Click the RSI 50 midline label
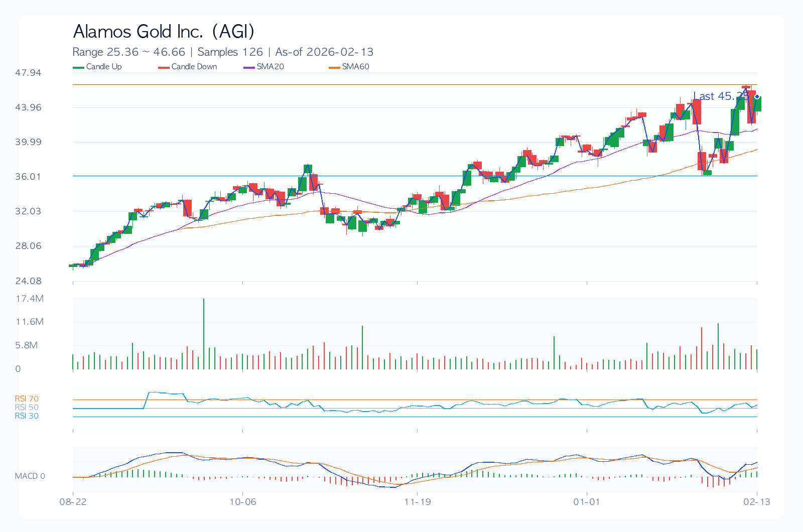The image size is (803, 532). coord(27,408)
